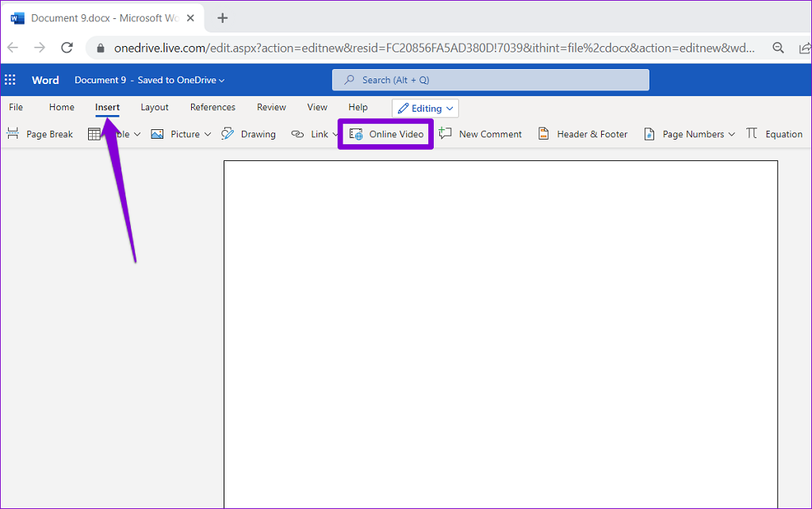This screenshot has width=812, height=509.
Task: Open the File menu
Action: click(16, 107)
